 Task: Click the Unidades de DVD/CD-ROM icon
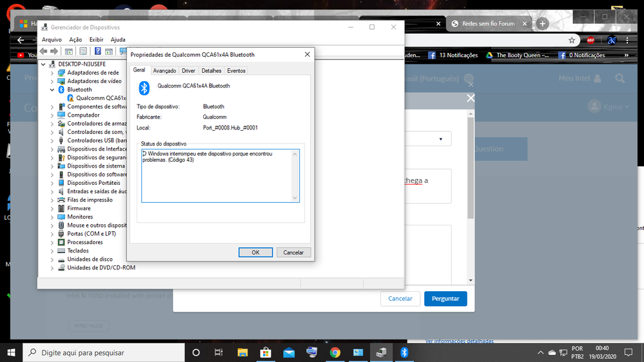(x=61, y=267)
